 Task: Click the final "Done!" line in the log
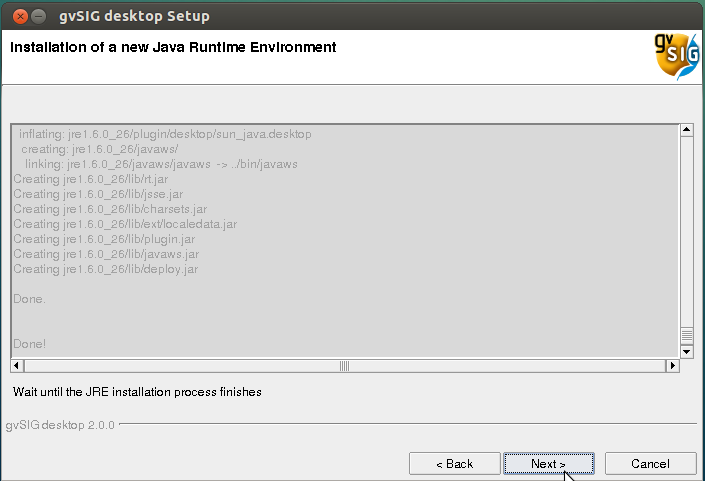tap(30, 344)
